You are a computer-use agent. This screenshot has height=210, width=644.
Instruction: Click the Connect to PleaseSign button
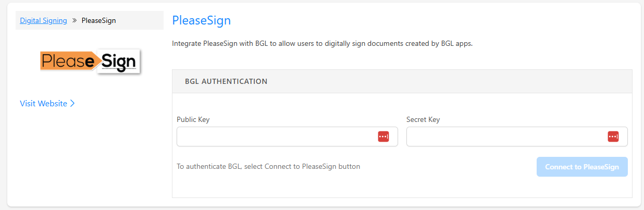coord(582,167)
